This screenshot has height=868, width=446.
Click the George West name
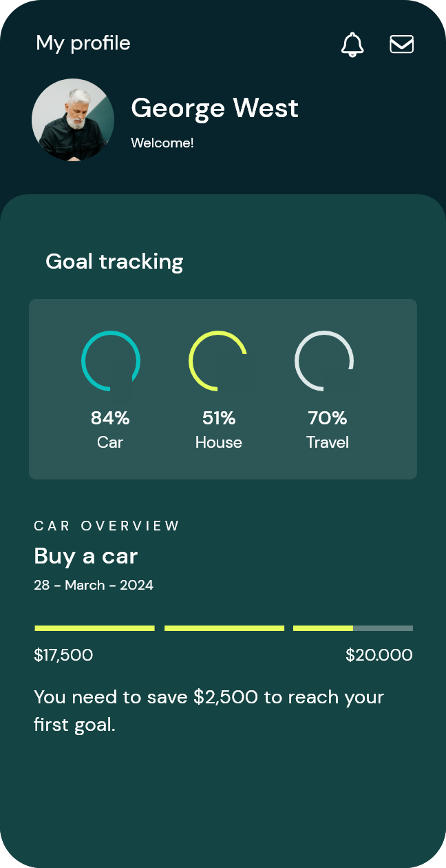(215, 108)
